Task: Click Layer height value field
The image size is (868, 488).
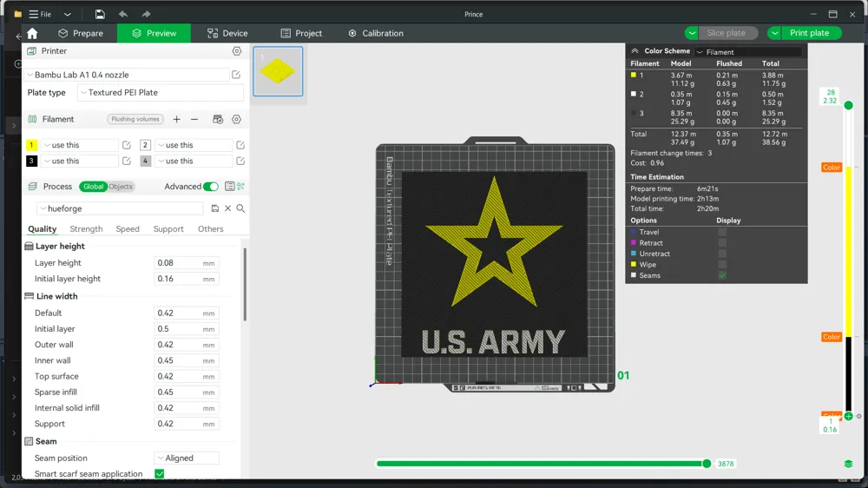Action: (187, 263)
